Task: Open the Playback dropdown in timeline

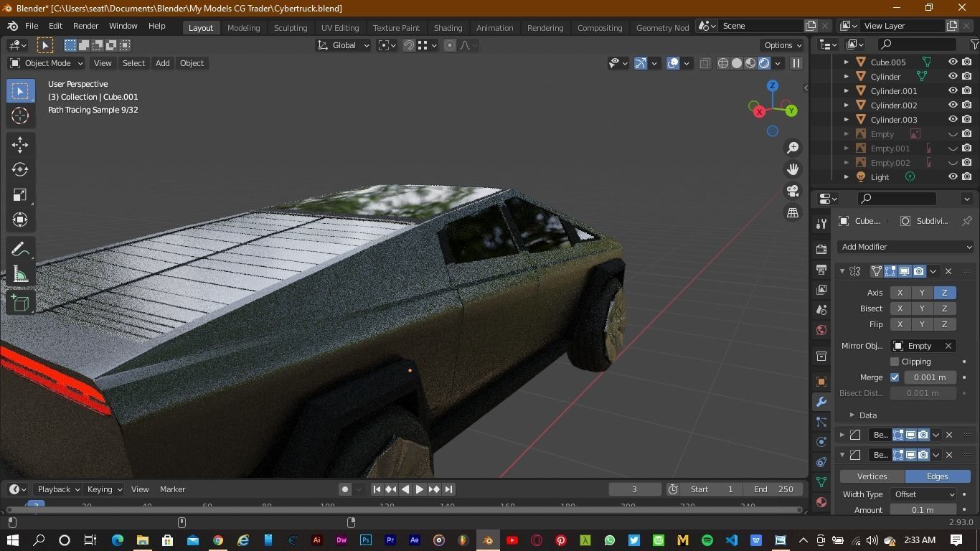Action: tap(58, 489)
